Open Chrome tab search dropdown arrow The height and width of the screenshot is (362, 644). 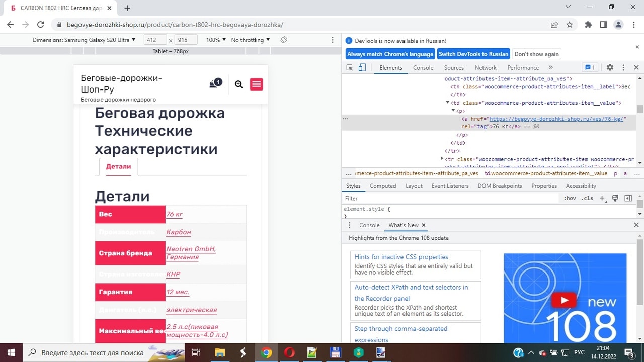568,7
